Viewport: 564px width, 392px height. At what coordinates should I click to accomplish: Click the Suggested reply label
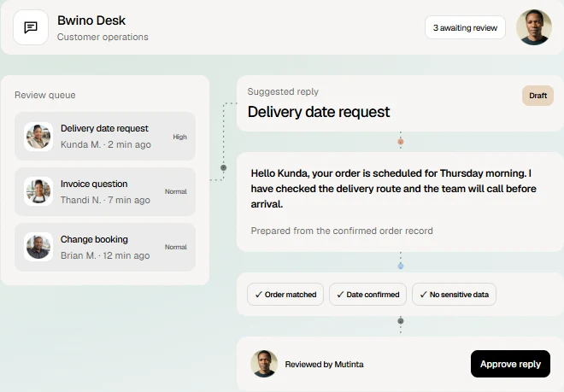pyautogui.click(x=283, y=91)
